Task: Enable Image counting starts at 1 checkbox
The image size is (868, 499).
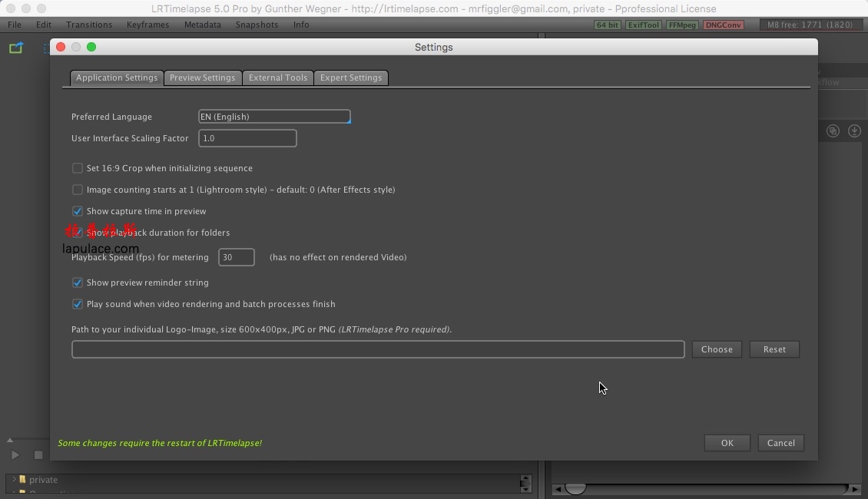Action: click(x=78, y=190)
